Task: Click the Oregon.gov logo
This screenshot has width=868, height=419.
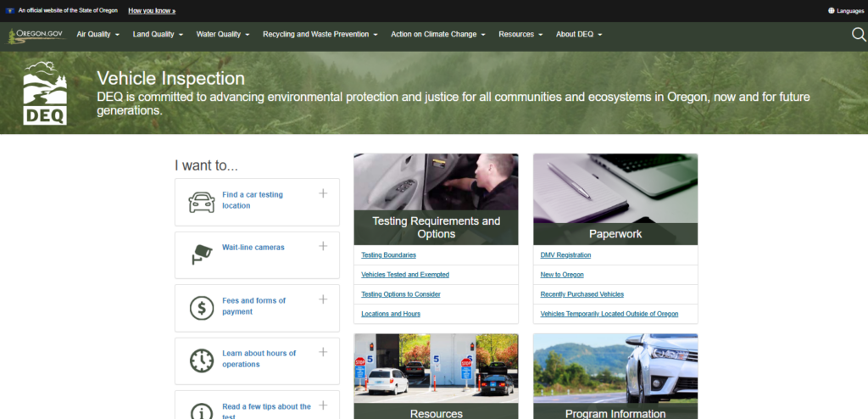Action: click(36, 35)
